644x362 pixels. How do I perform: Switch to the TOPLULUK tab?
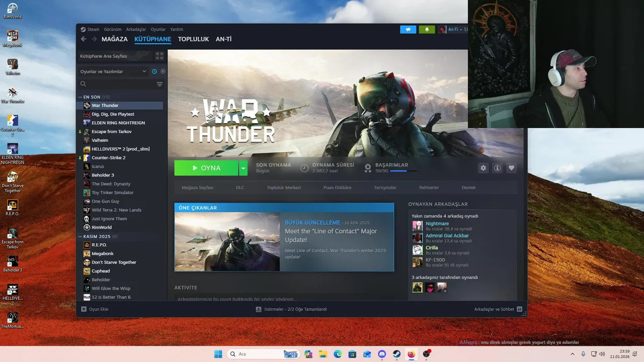[x=193, y=39]
